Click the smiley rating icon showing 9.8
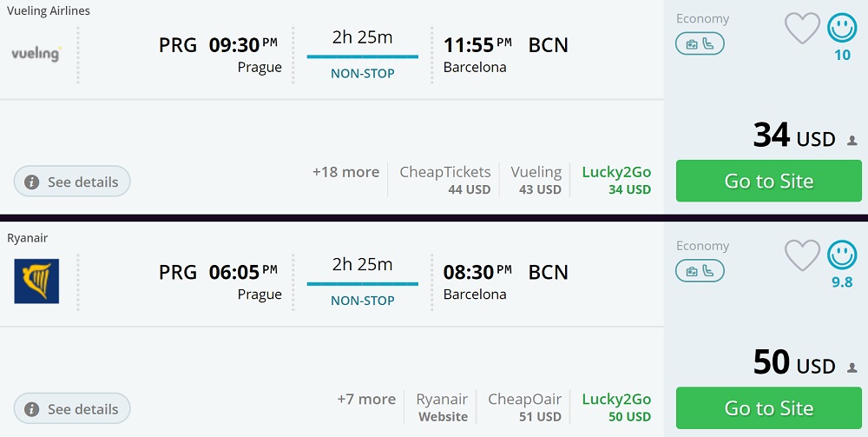This screenshot has width=868, height=437. (842, 255)
